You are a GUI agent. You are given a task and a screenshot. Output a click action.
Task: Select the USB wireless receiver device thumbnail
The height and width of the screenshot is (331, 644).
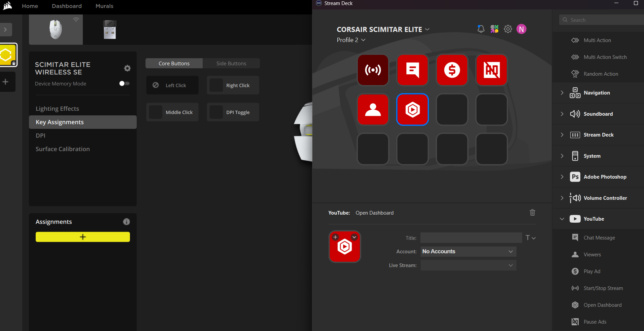pos(110,30)
